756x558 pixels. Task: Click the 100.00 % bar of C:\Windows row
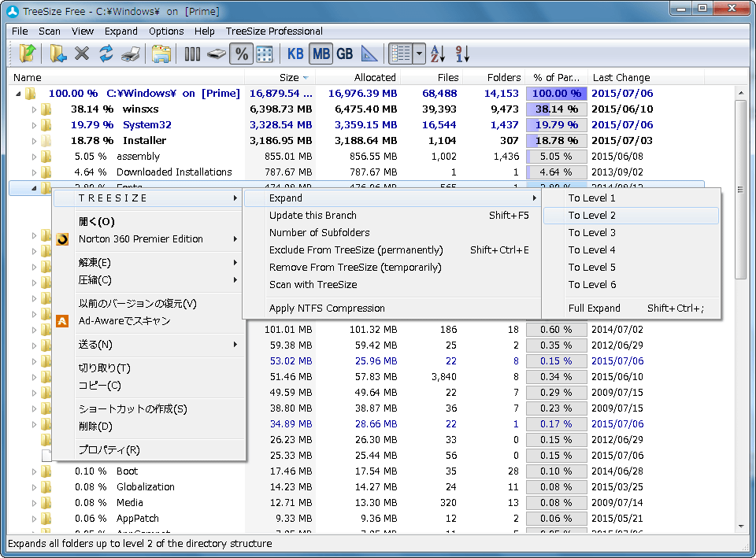coord(556,94)
